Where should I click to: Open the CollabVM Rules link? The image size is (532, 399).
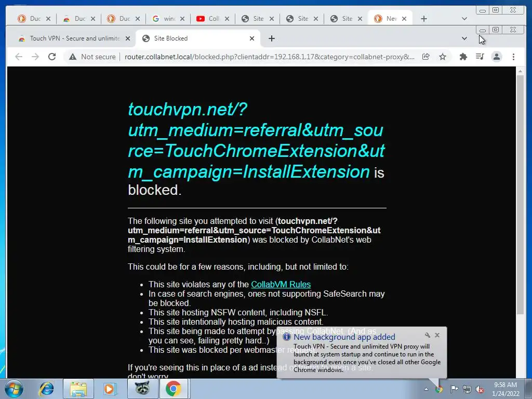[281, 284]
